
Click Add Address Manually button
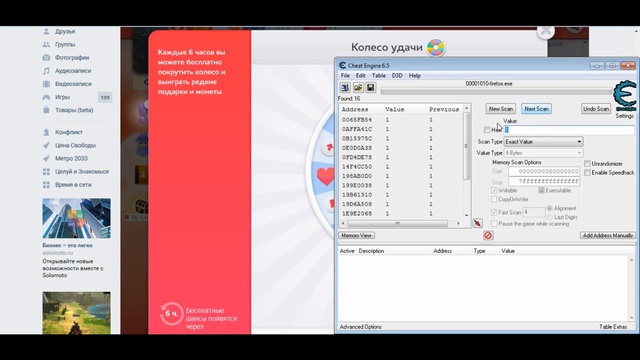(608, 236)
